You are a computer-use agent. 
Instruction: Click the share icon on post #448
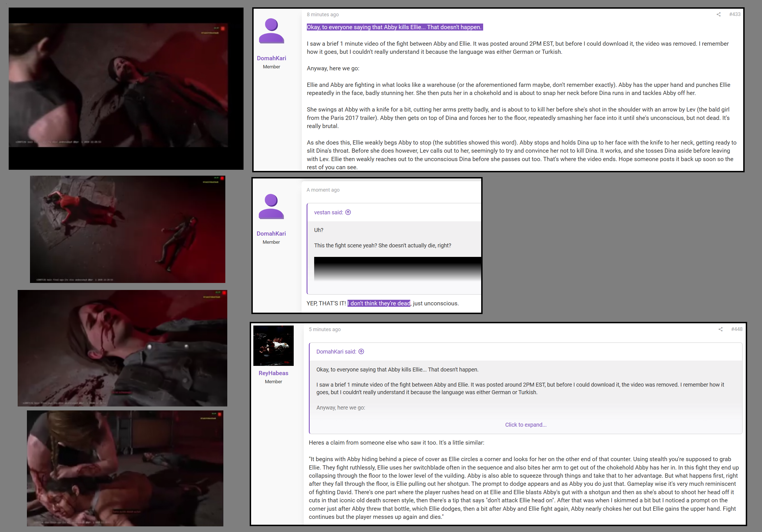(721, 329)
